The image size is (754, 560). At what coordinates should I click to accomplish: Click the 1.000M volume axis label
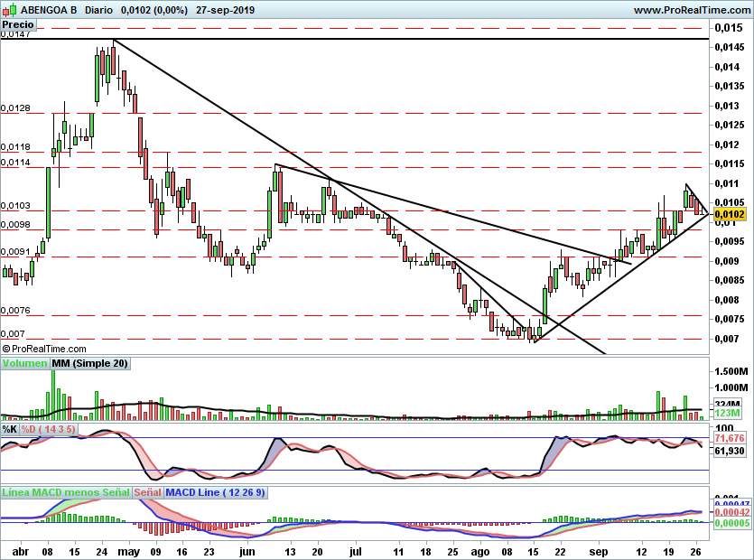click(x=731, y=387)
